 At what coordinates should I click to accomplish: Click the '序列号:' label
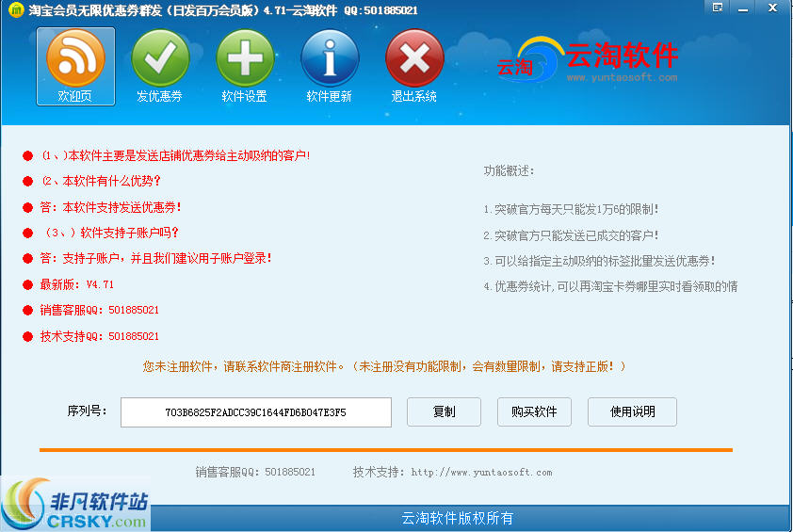(x=87, y=411)
